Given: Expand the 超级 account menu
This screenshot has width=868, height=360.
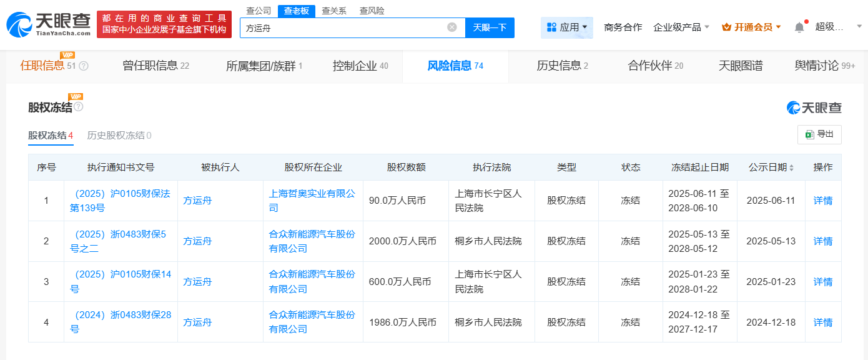Looking at the screenshot, I should click(837, 27).
